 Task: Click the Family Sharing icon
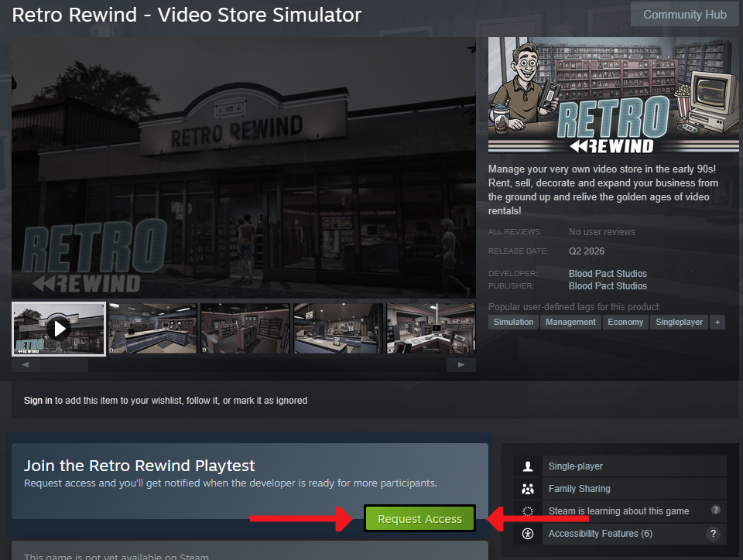pyautogui.click(x=527, y=489)
